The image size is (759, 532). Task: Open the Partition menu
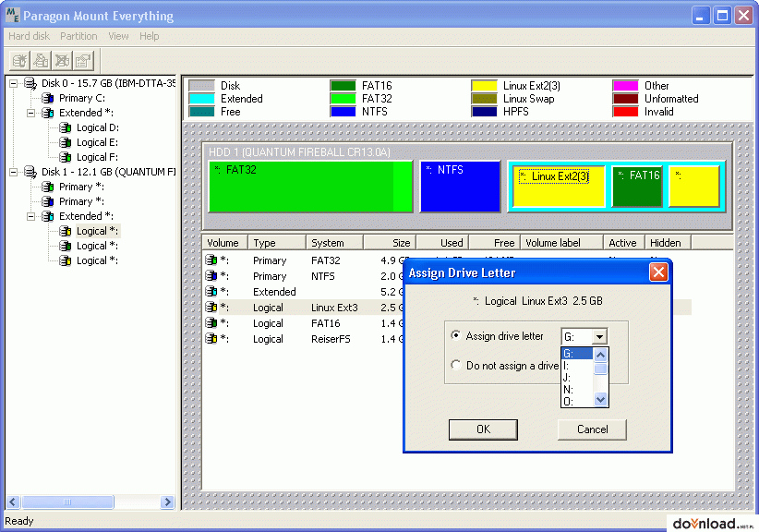point(78,36)
